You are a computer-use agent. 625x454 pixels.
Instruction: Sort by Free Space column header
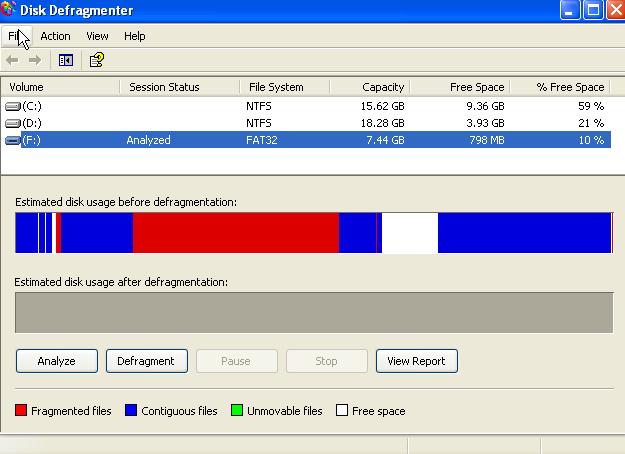pyautogui.click(x=460, y=87)
